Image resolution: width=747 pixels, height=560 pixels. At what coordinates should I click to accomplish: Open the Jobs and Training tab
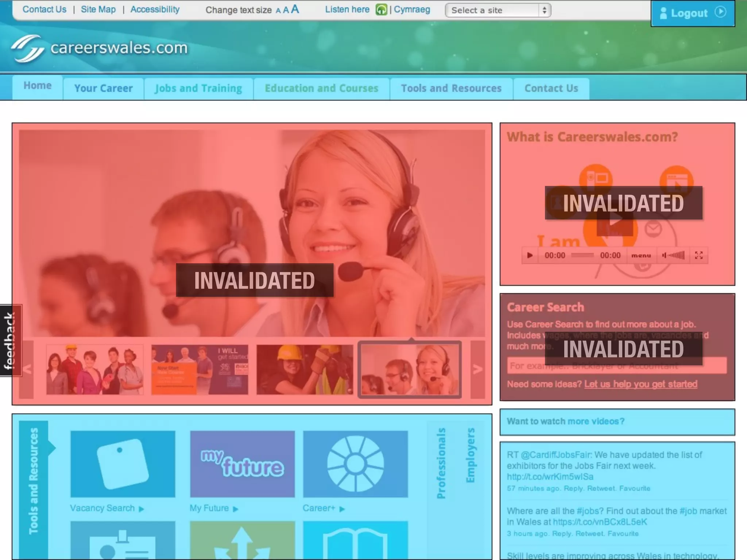tap(198, 89)
